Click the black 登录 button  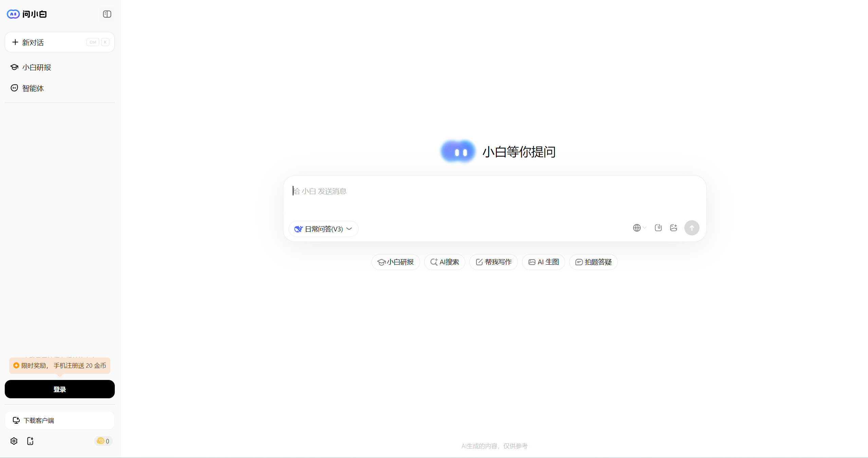pos(60,389)
